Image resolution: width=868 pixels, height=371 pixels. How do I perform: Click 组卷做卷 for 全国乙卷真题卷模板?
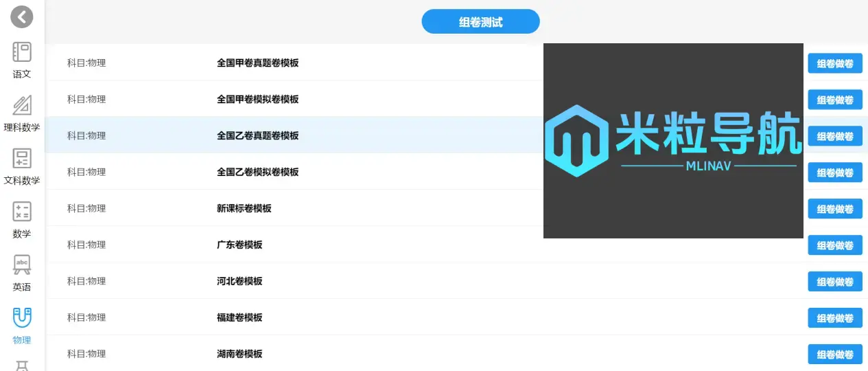tap(835, 137)
